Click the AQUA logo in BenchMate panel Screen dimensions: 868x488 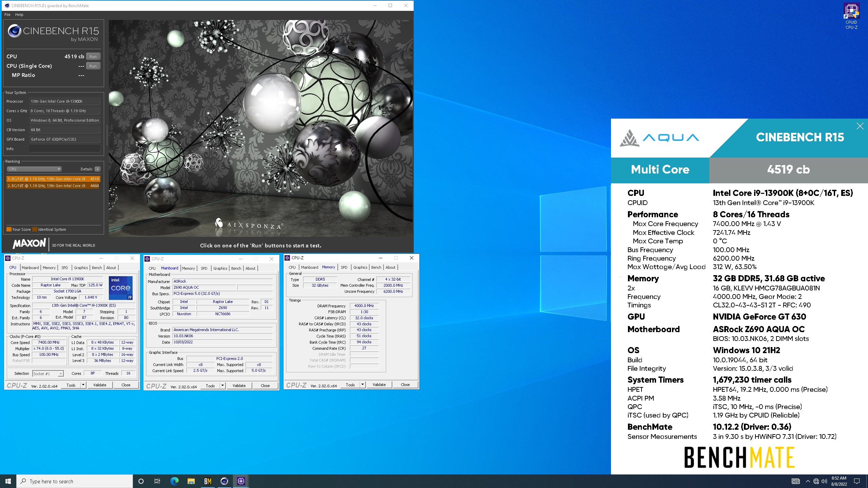(x=659, y=138)
